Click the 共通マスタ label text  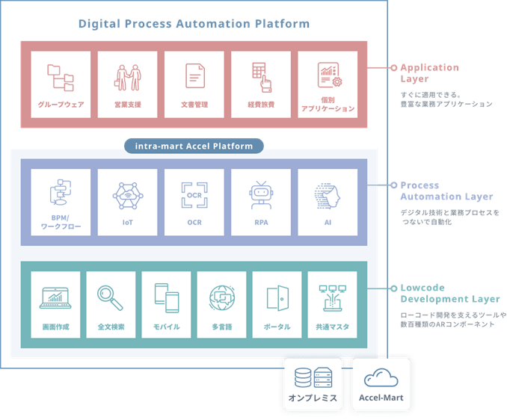point(333,327)
